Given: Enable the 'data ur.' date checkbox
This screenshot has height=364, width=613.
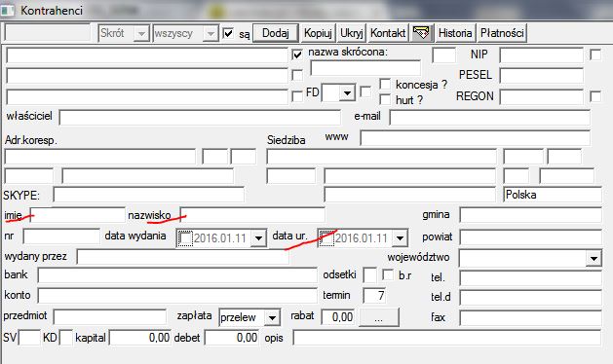Looking at the screenshot, I should click(326, 237).
